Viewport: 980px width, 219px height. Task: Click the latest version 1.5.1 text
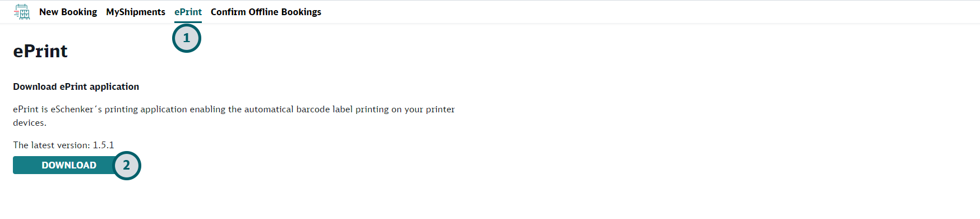pyautogui.click(x=63, y=145)
